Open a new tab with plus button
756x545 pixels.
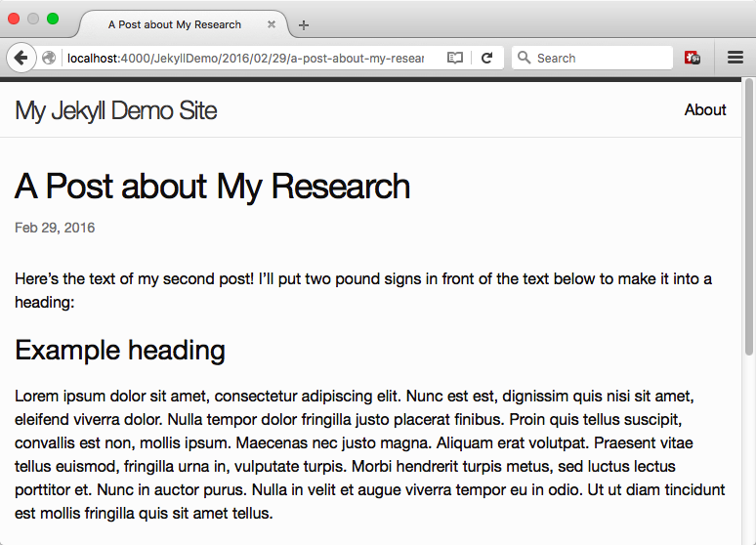point(304,24)
